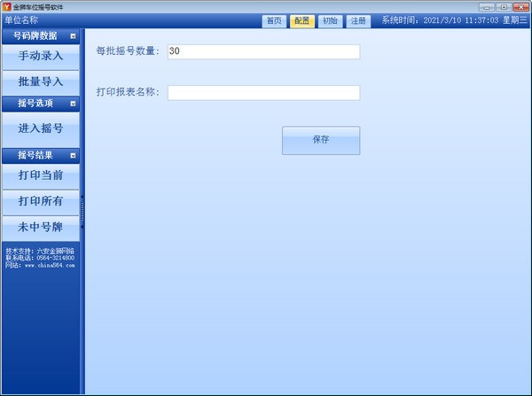Viewport: 532px width, 396px height.
Task: Click the 技术支持 六安金狮网络 text
Action: tap(40, 252)
